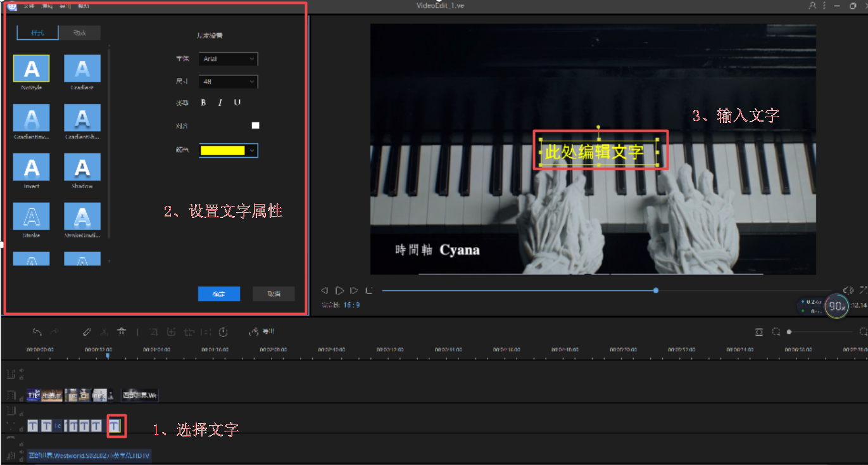Click the timeline zoom-out magnifier icon

tap(776, 332)
